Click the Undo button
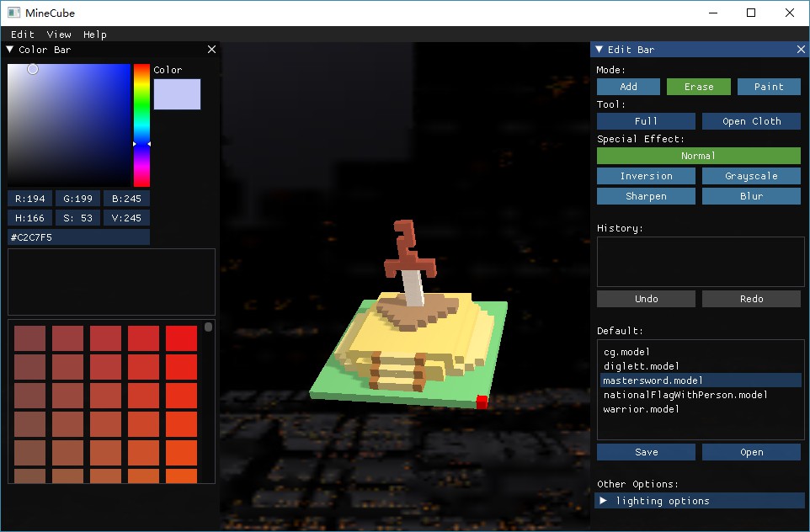The height and width of the screenshot is (532, 810). click(x=646, y=299)
